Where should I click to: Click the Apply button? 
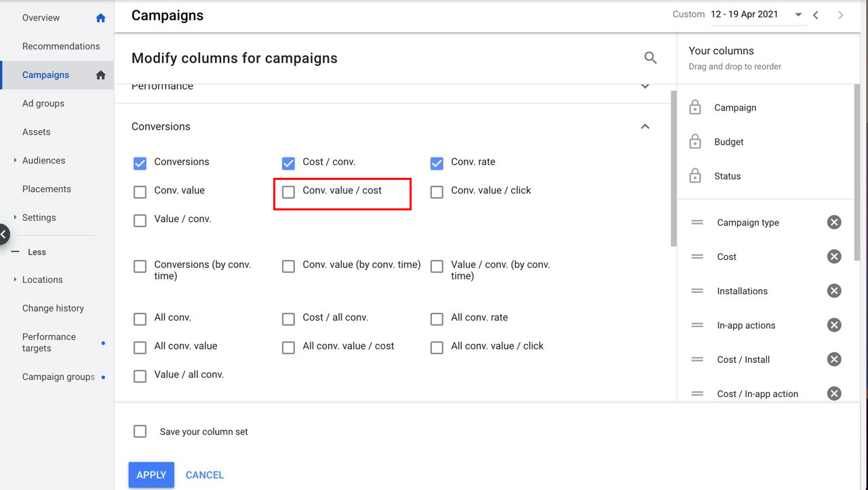[x=151, y=475]
